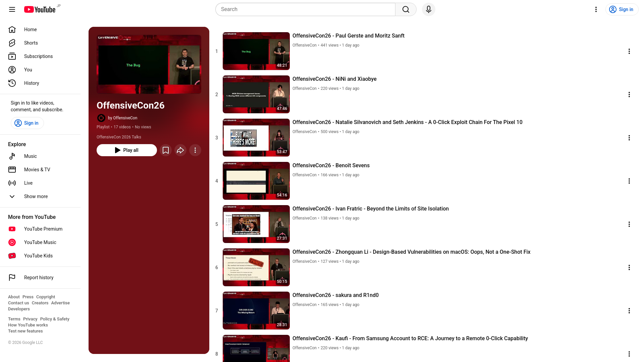This screenshot has width=644, height=362.
Task: Click thumbnail with 27:31 duration
Action: point(256,224)
